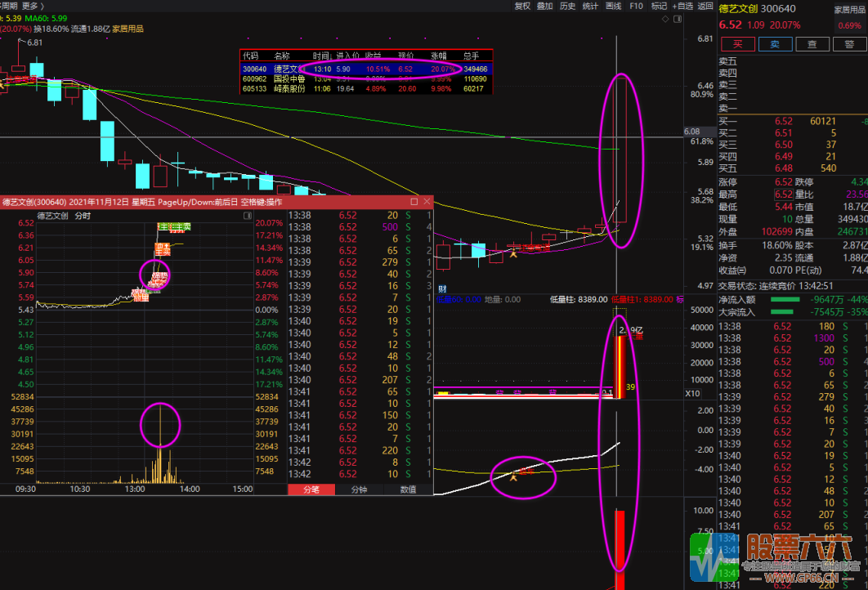Switch to the 分钟 tab
The height and width of the screenshot is (590, 868).
pyautogui.click(x=359, y=489)
